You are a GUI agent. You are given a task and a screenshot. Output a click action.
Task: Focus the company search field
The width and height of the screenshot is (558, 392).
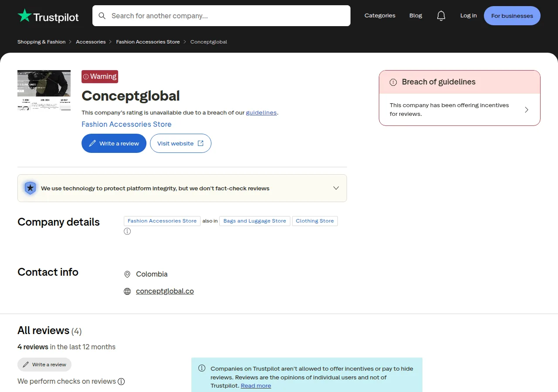[221, 16]
